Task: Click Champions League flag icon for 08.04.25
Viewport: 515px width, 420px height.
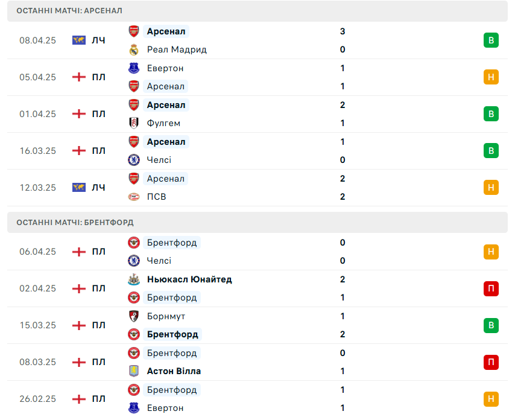Action: point(79,40)
